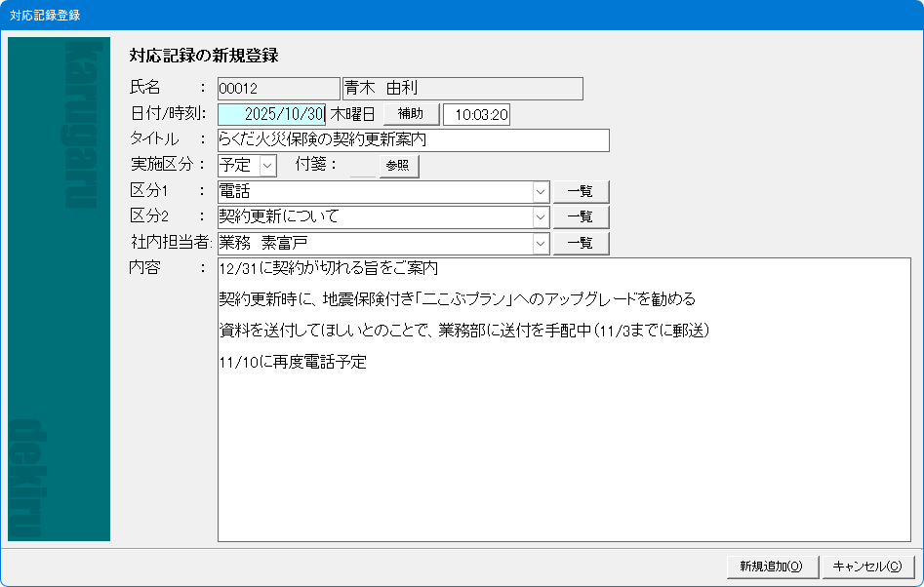Focus the タイトル text field
This screenshot has width=924, height=587.
click(x=413, y=140)
